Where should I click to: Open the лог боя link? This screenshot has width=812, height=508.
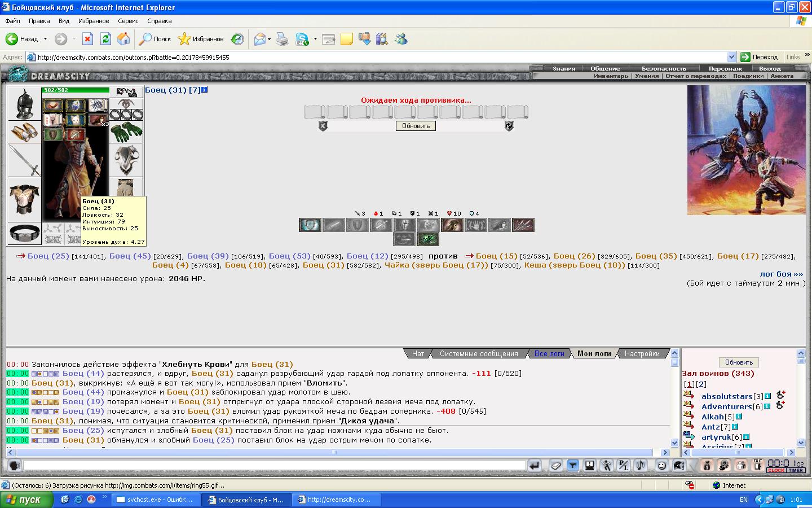781,274
